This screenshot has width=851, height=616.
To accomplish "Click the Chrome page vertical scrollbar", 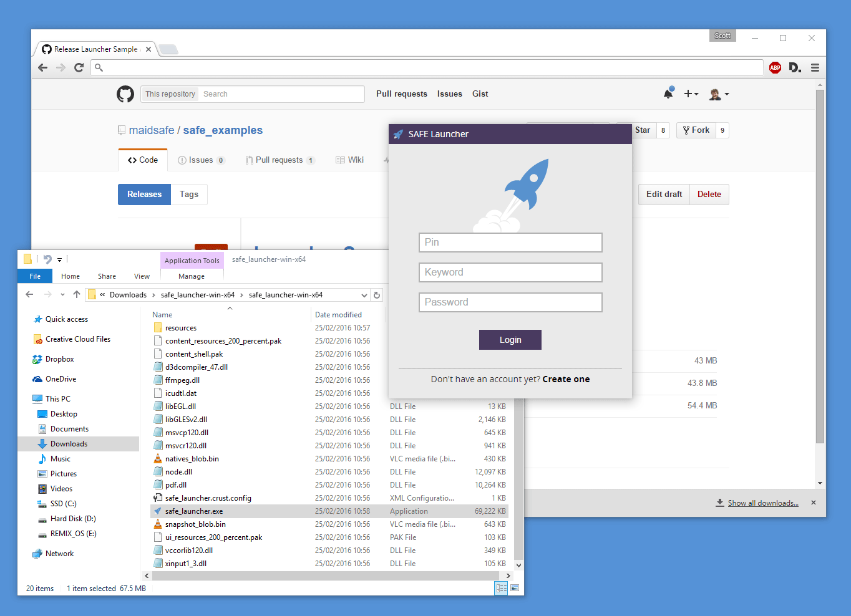I will point(820,267).
